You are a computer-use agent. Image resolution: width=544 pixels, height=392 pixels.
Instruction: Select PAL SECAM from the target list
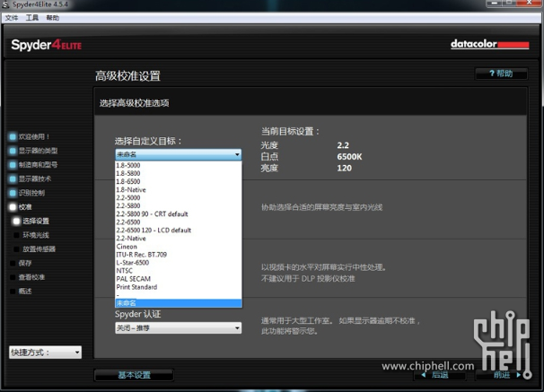179,279
